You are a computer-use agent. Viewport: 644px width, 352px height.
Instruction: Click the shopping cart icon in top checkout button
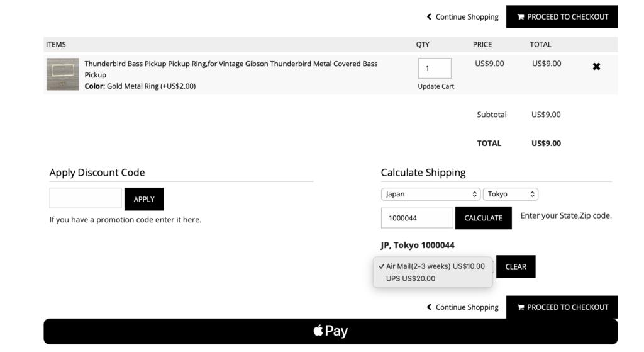[521, 17]
